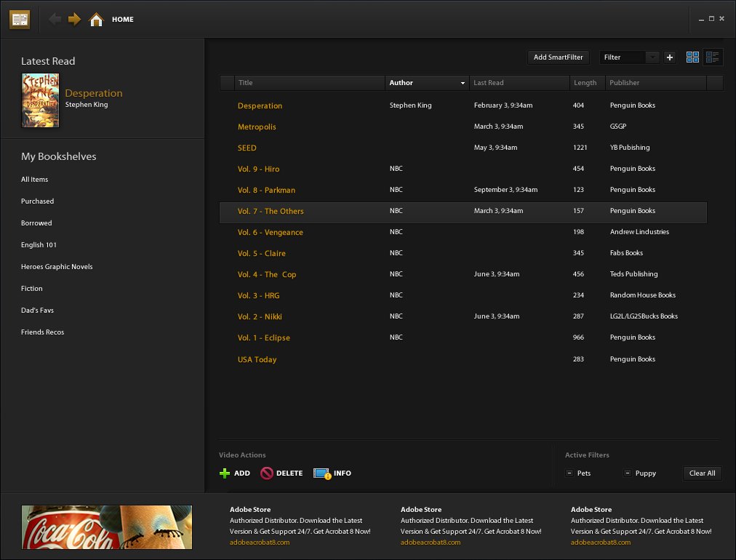Viewport: 736px width, 560px height.
Task: Click the green Add plus icon
Action: coord(225,473)
